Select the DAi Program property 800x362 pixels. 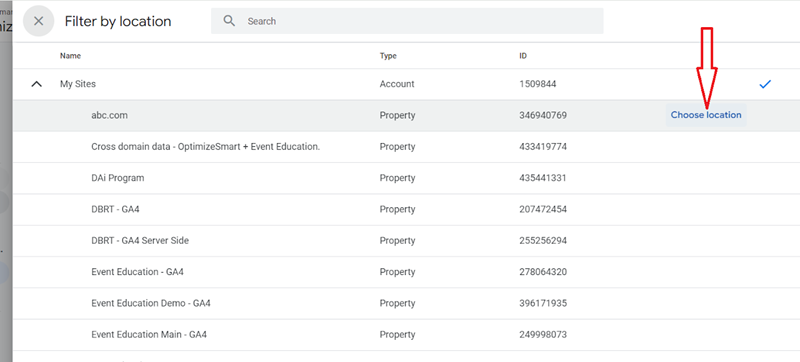[x=118, y=178]
